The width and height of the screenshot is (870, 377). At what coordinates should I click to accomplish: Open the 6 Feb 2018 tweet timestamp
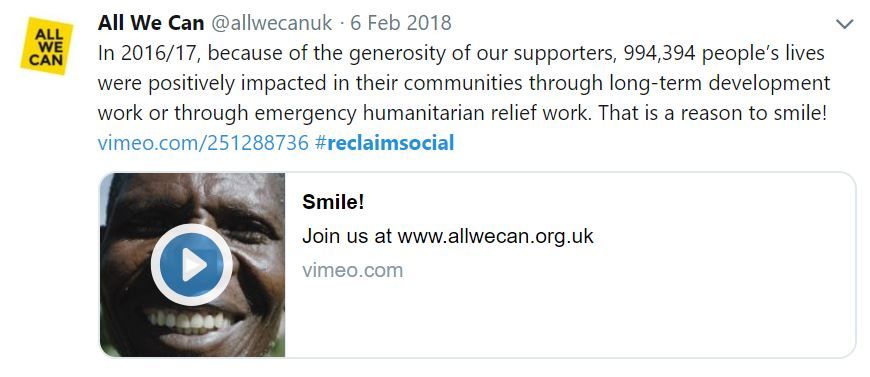pyautogui.click(x=401, y=23)
